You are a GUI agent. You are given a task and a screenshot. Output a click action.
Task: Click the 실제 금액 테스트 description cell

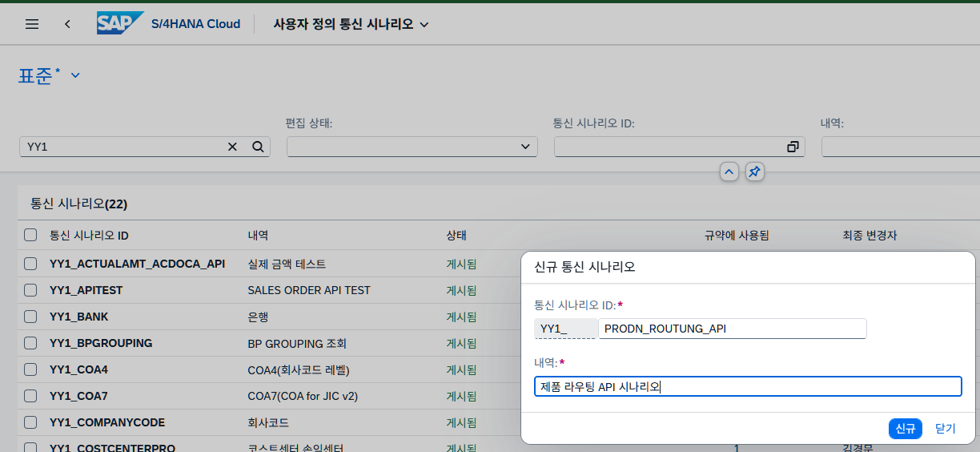[x=287, y=263]
